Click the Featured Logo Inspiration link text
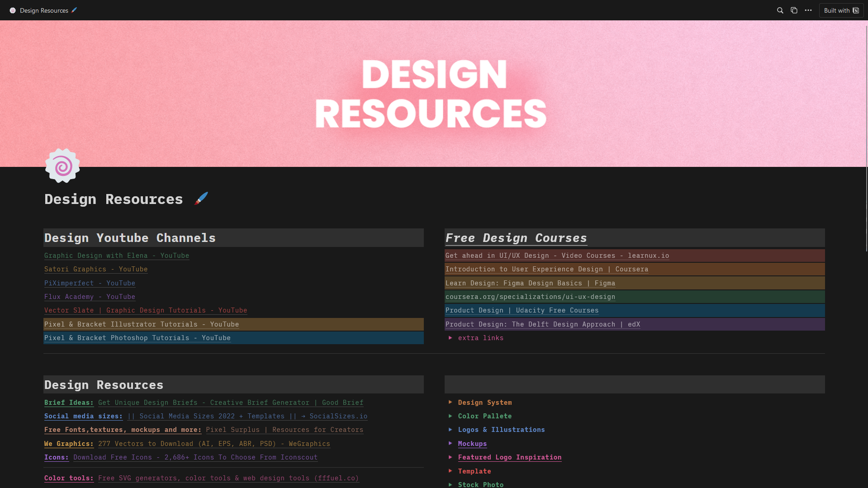868x488 pixels. coord(510,457)
